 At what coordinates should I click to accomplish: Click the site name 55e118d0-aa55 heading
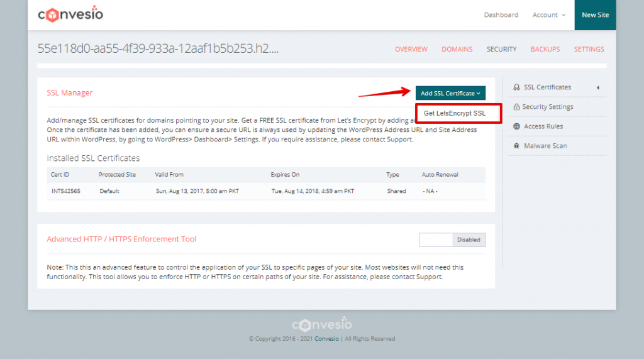pos(158,48)
